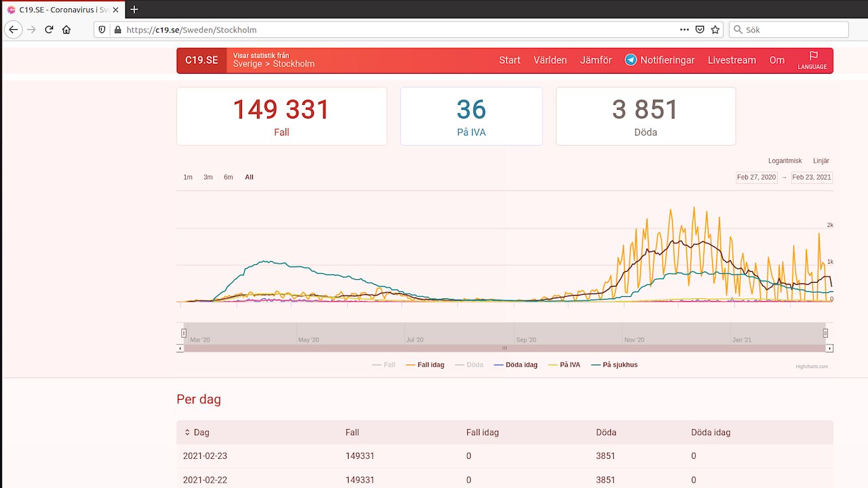Image resolution: width=868 pixels, height=488 pixels.
Task: Open the Om menu item
Action: [x=776, y=60]
